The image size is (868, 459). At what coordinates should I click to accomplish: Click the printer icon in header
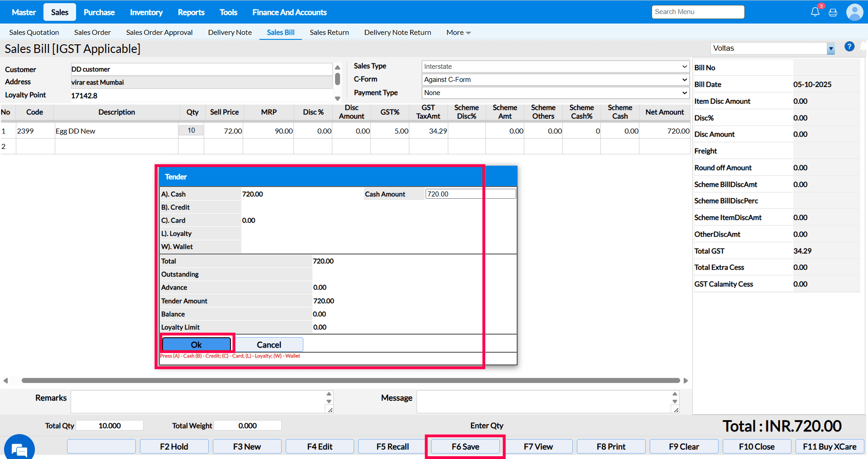pyautogui.click(x=833, y=13)
